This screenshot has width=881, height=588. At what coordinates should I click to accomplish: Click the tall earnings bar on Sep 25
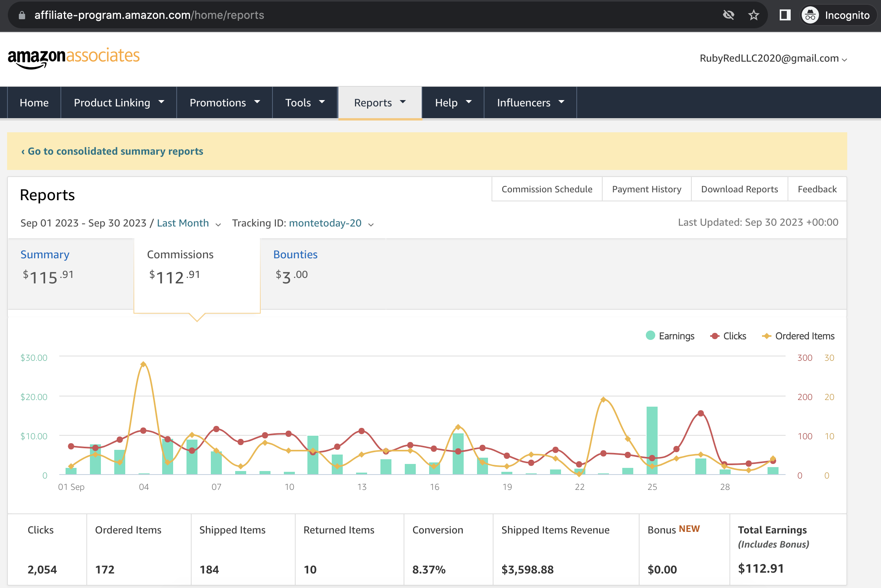pos(652,440)
